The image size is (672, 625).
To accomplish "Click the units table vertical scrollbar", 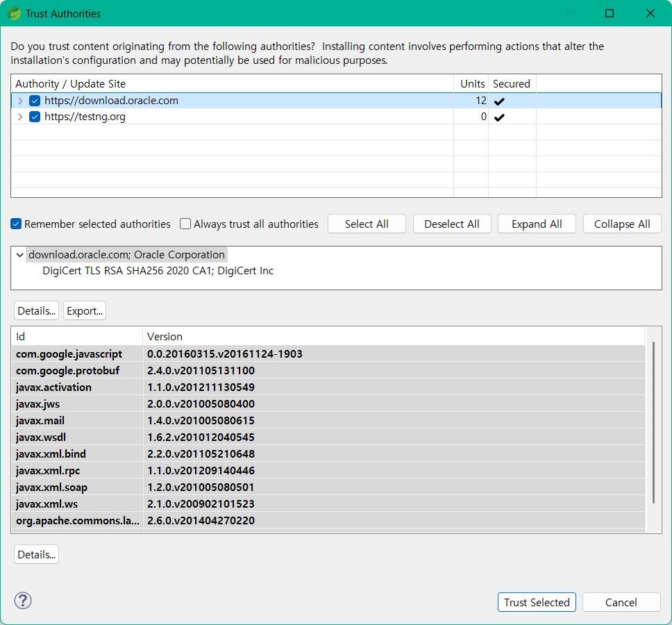I will click(653, 422).
